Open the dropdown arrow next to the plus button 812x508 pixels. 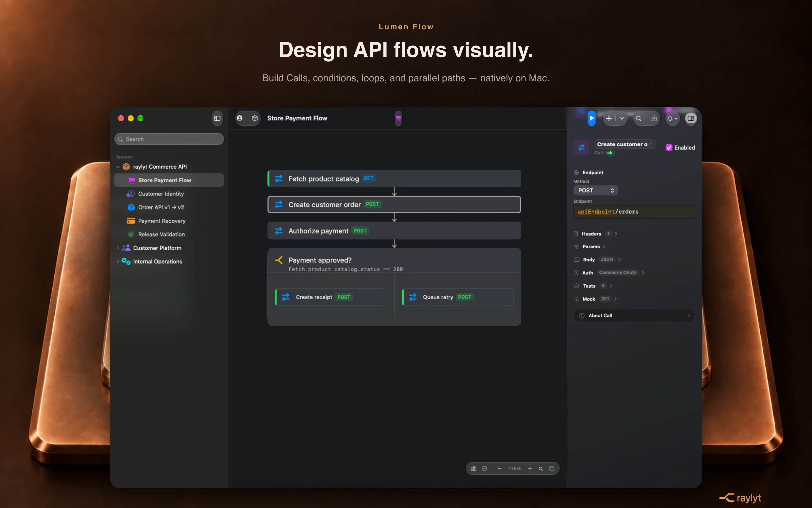point(622,118)
